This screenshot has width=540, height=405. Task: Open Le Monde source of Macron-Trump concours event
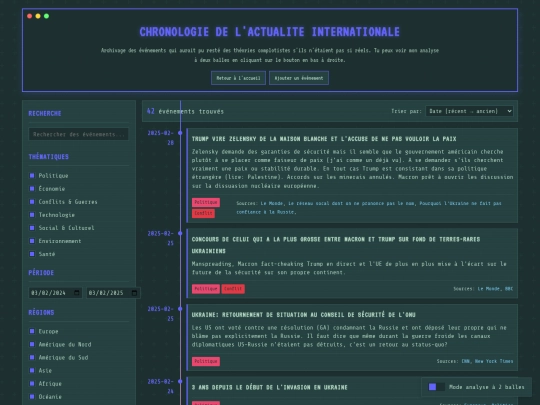[488, 289]
